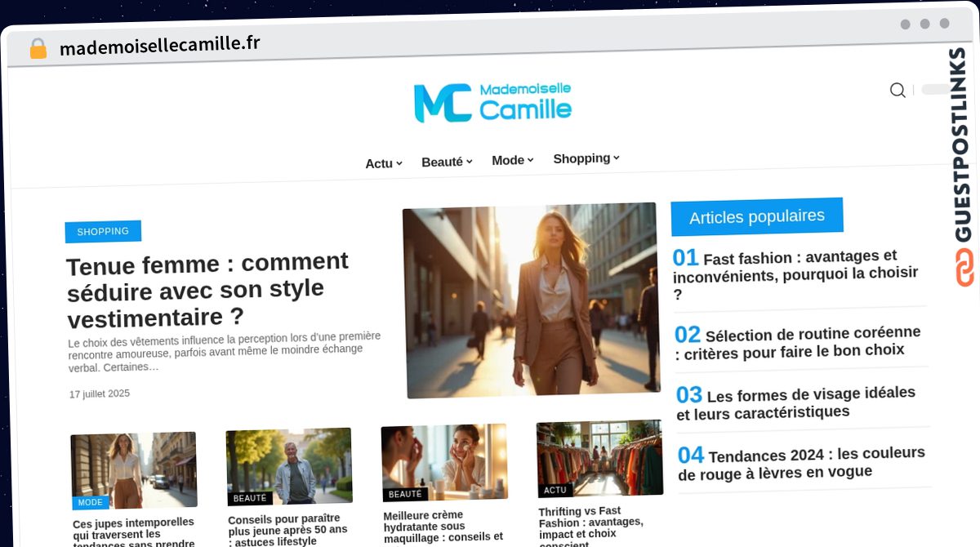Open the search magnifier icon
The height and width of the screenshot is (547, 980).
pyautogui.click(x=898, y=90)
